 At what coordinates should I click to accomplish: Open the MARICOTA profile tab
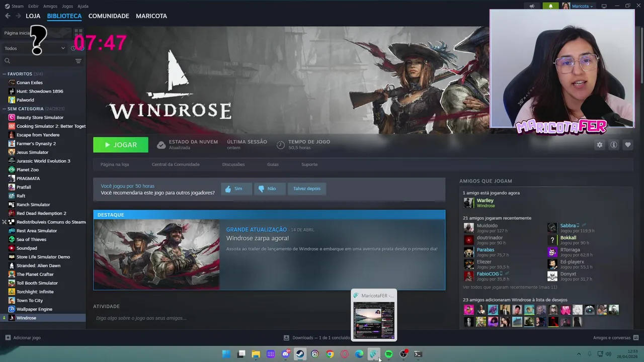[x=151, y=16]
